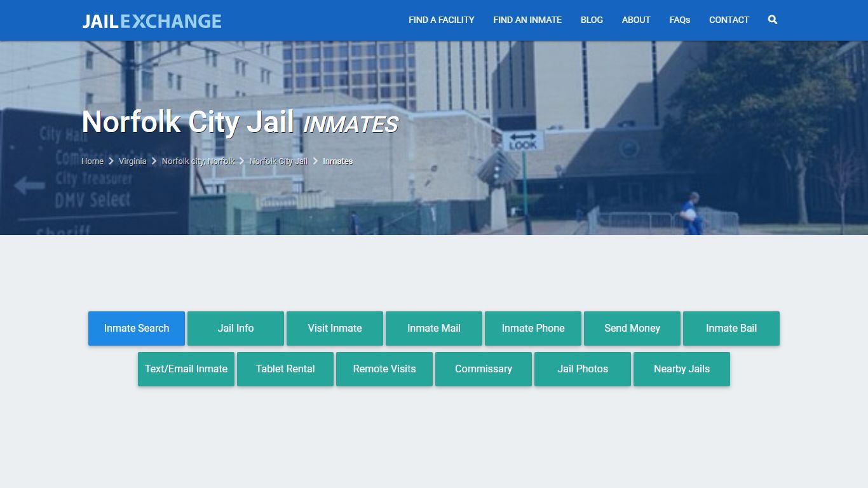868x488 pixels.
Task: Open the search magnifier icon in the header
Action: (x=772, y=20)
